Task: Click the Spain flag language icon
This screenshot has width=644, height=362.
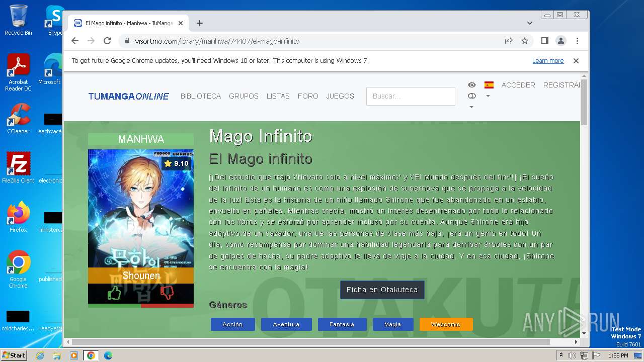Action: coord(489,85)
